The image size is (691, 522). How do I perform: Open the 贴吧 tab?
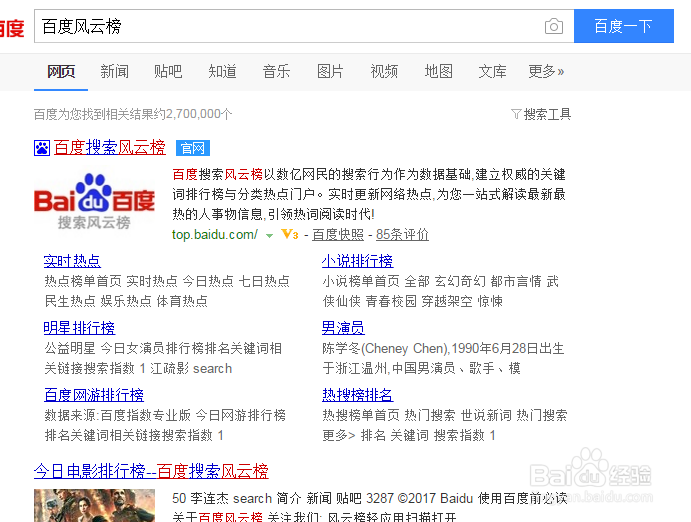168,71
